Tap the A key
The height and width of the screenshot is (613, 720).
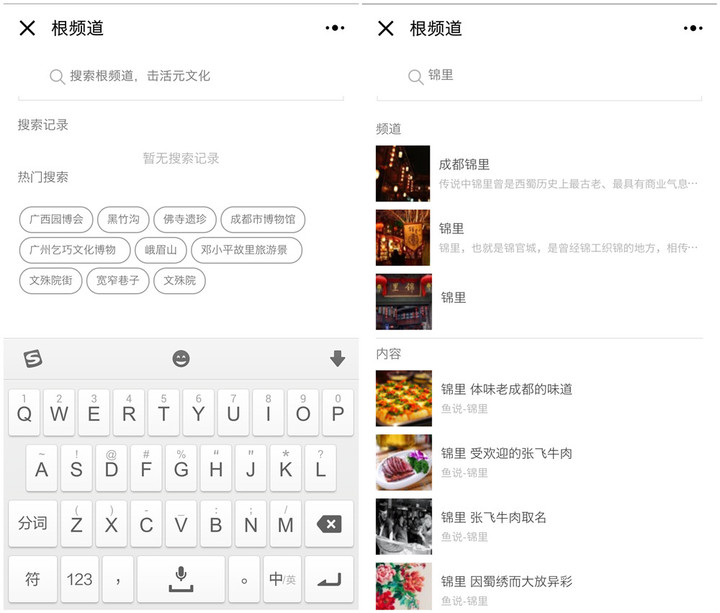42,468
